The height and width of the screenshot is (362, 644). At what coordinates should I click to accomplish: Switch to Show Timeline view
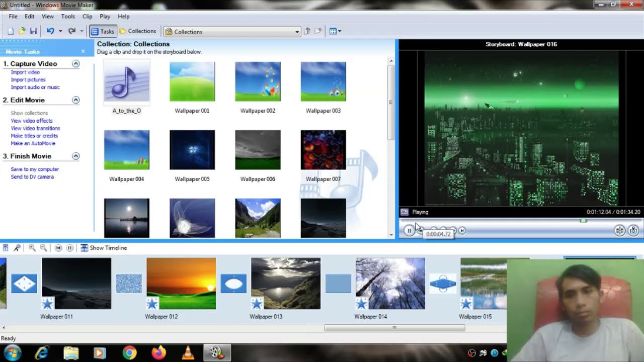pyautogui.click(x=104, y=248)
